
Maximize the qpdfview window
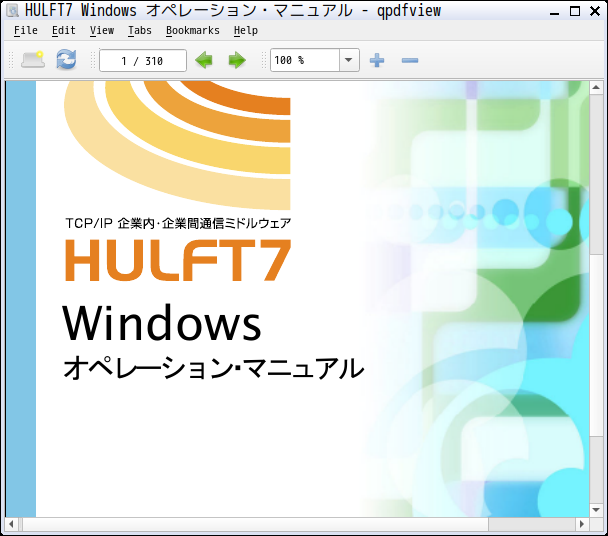(575, 11)
